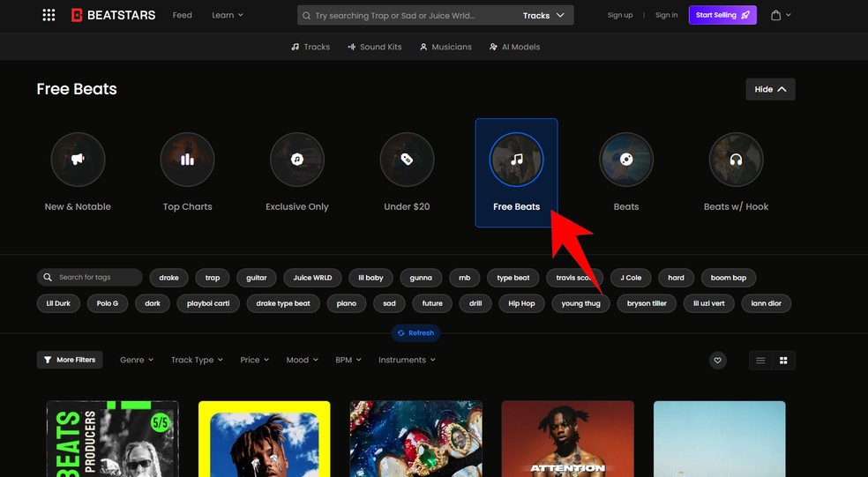
Task: Click the Top Charts bar chart icon
Action: (187, 160)
